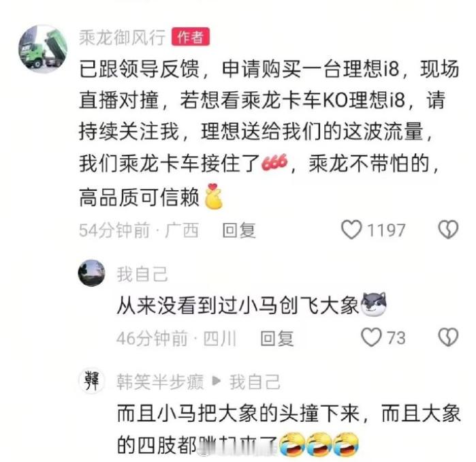Open the 乘龙御风行 truck avatar
The width and height of the screenshot is (476, 462).
coord(43,49)
